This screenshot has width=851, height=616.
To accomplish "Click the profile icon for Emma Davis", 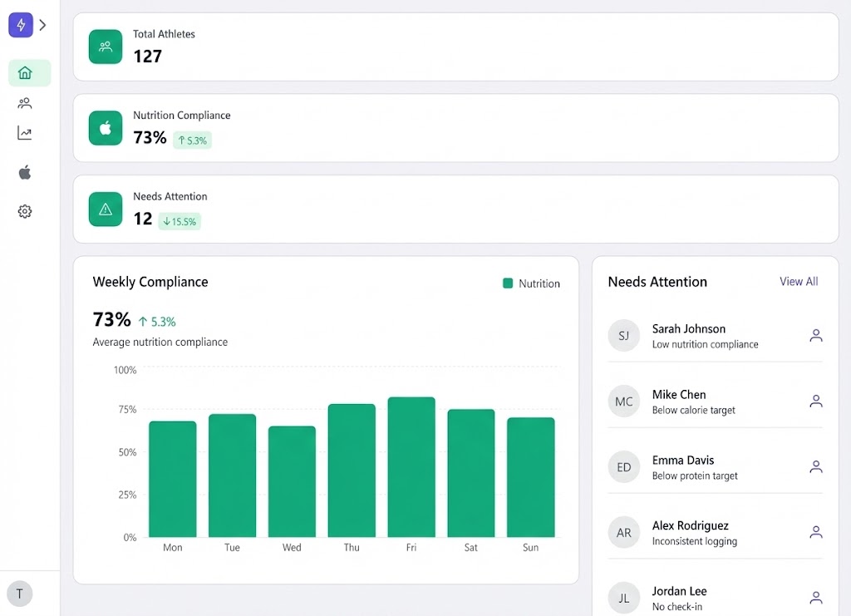I will 815,467.
